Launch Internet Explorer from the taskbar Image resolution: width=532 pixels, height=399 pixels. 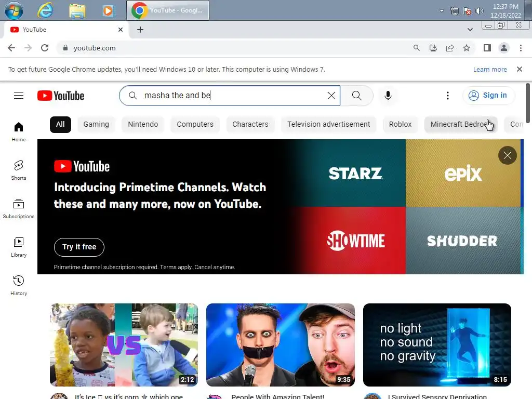tap(45, 10)
